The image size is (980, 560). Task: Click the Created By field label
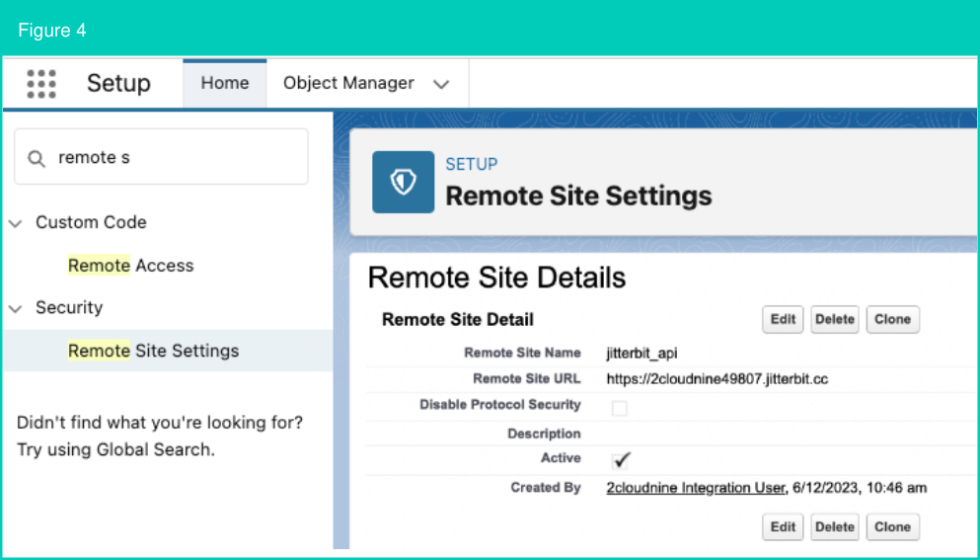tap(545, 488)
